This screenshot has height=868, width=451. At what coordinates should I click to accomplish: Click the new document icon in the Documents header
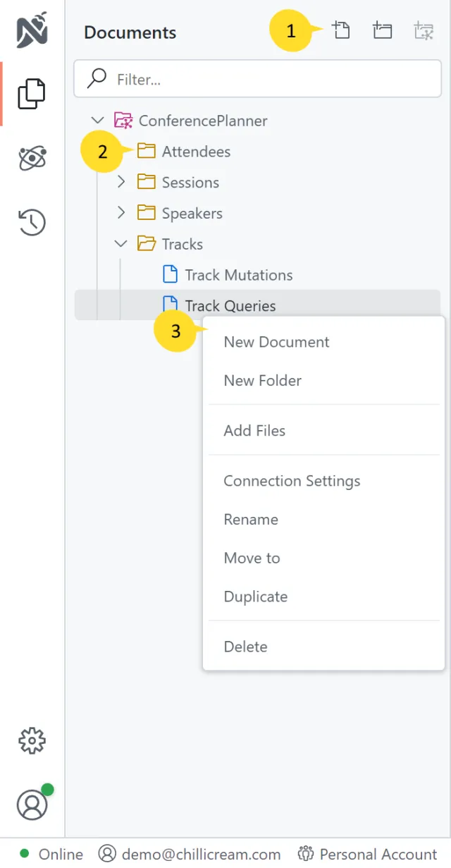coord(341,30)
